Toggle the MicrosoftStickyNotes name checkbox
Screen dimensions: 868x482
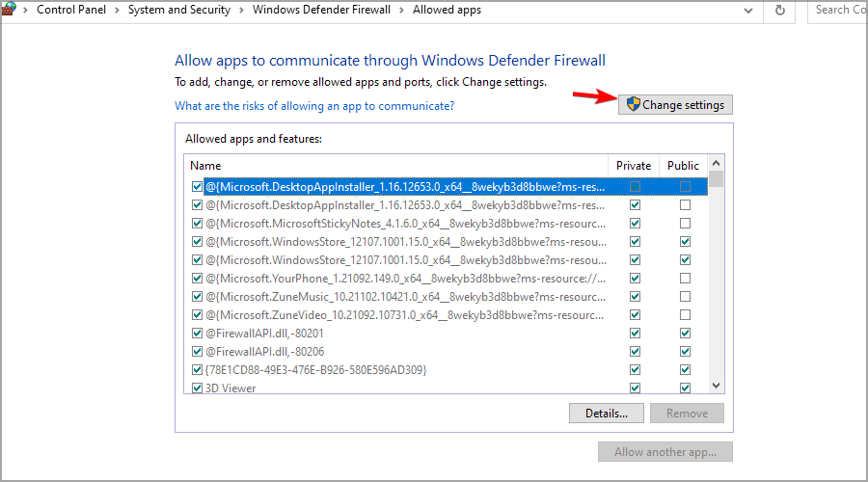pyautogui.click(x=197, y=223)
